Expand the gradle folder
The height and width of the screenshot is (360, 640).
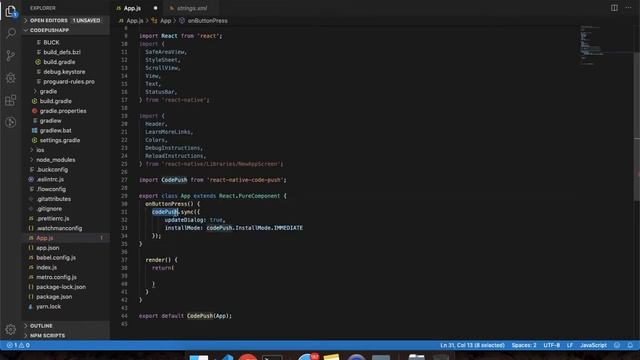click(x=48, y=91)
